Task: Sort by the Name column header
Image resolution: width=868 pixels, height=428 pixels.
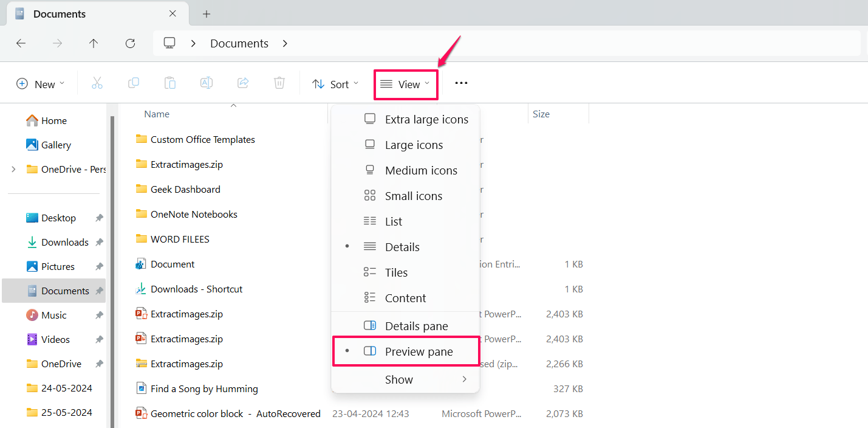Action: pyautogui.click(x=157, y=114)
